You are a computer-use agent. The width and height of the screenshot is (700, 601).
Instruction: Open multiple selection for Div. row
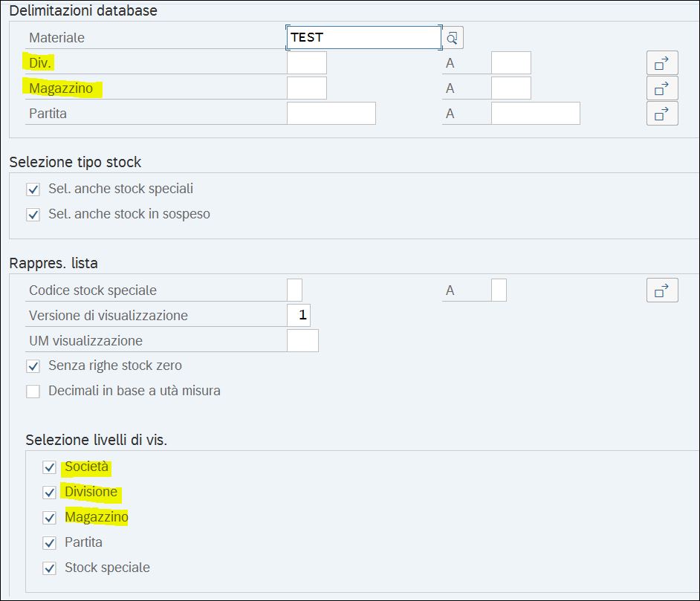click(x=662, y=63)
